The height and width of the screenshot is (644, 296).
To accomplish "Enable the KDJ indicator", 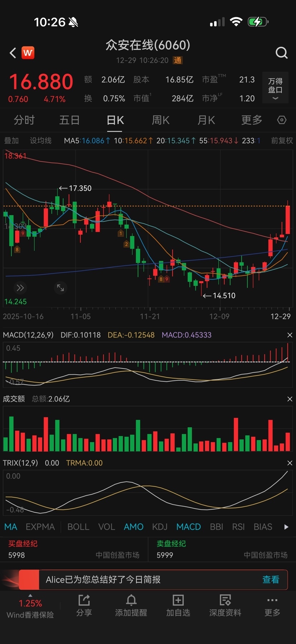I will pyautogui.click(x=159, y=527).
